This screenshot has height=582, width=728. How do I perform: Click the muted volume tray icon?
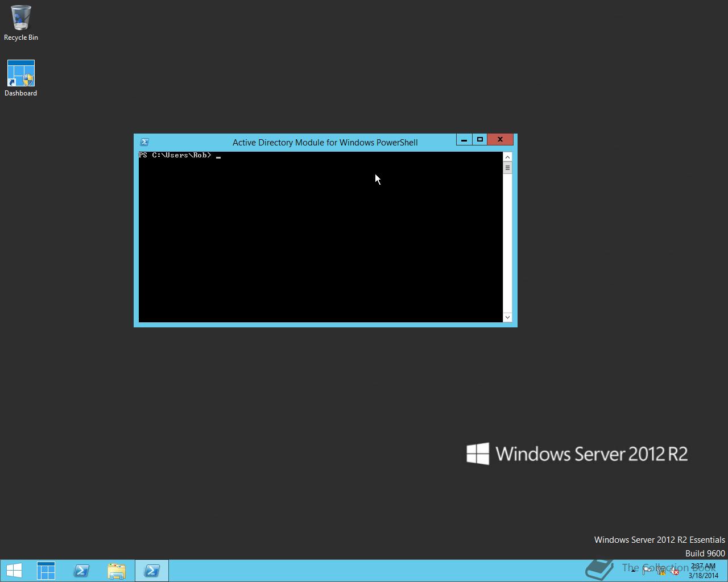click(675, 571)
